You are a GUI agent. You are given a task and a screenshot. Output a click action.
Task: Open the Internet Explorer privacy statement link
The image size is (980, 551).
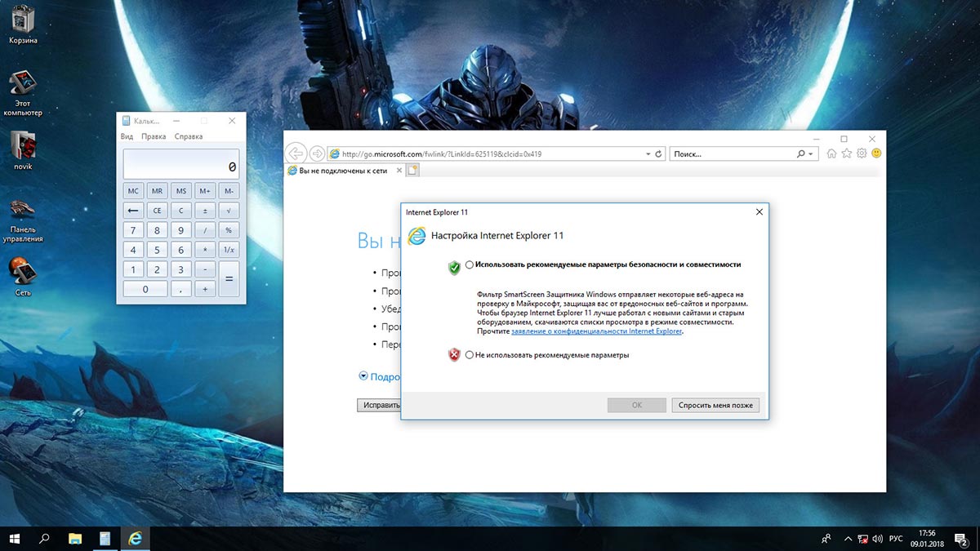coord(596,331)
